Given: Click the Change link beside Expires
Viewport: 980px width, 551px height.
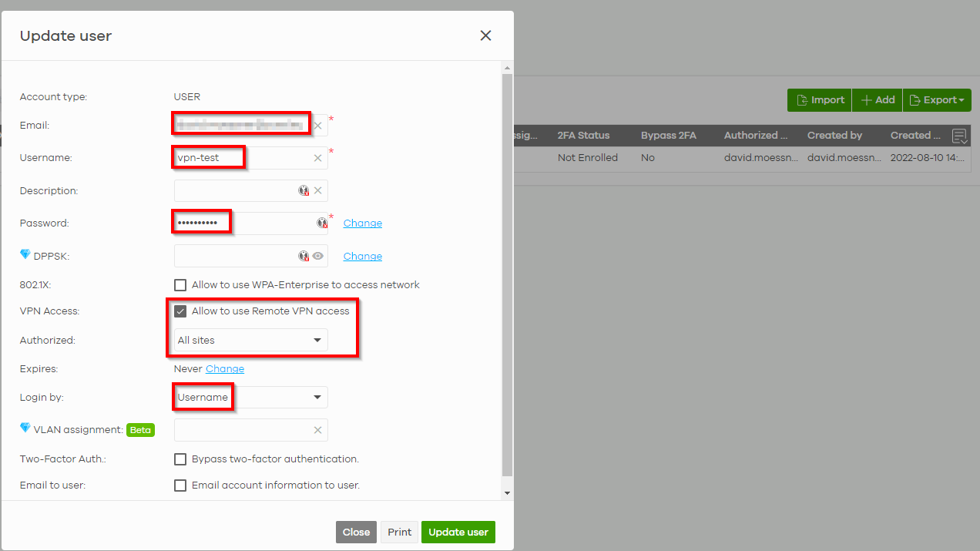Looking at the screenshot, I should [225, 369].
